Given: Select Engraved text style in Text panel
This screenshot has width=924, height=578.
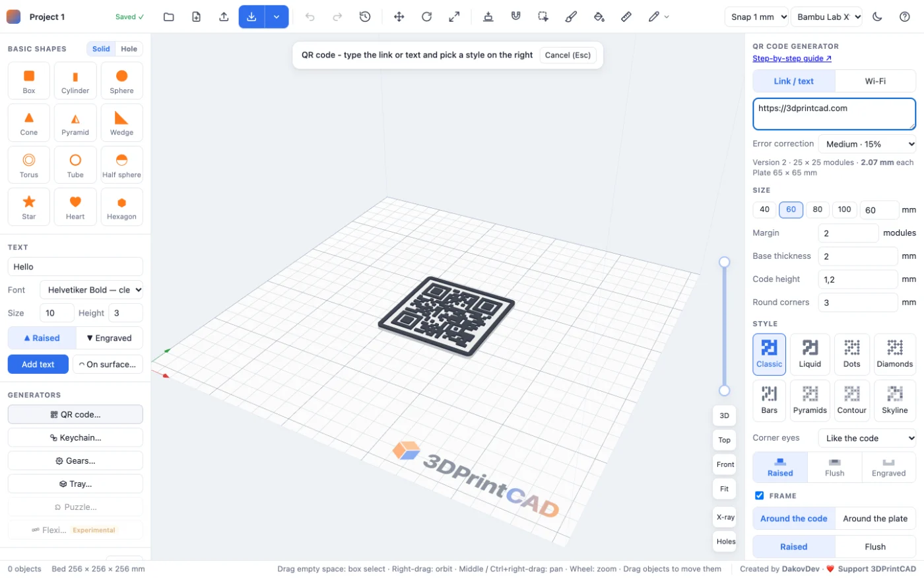Looking at the screenshot, I should coord(110,338).
